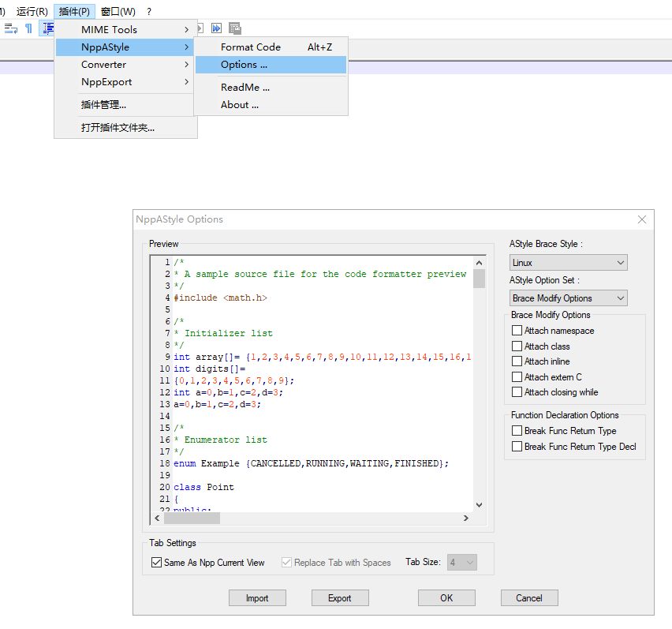Enable the Attach namespace option
Screen dimensions: 672x629
pyautogui.click(x=518, y=330)
